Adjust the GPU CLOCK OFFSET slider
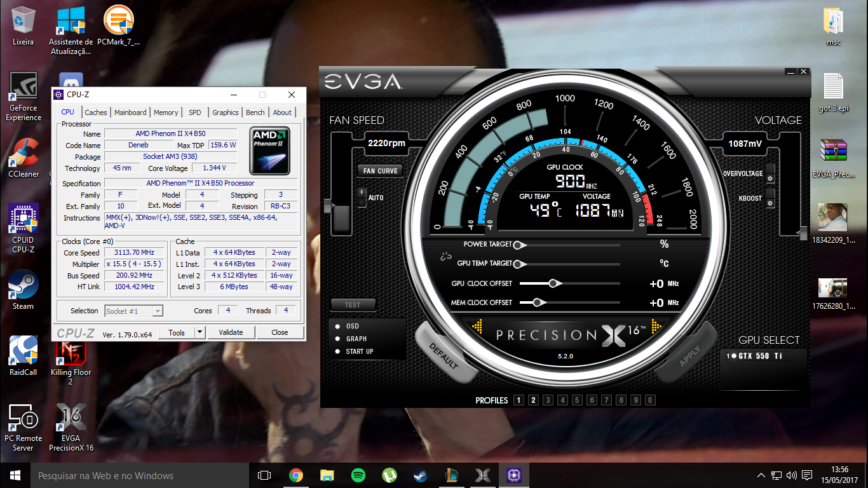This screenshot has width=868, height=488. point(554,283)
